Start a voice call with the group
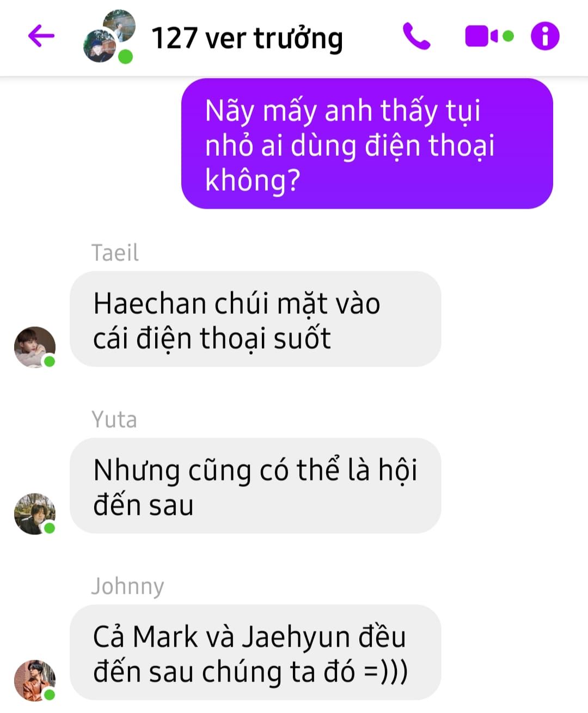Image resolution: width=588 pixels, height=713 pixels. tap(416, 36)
